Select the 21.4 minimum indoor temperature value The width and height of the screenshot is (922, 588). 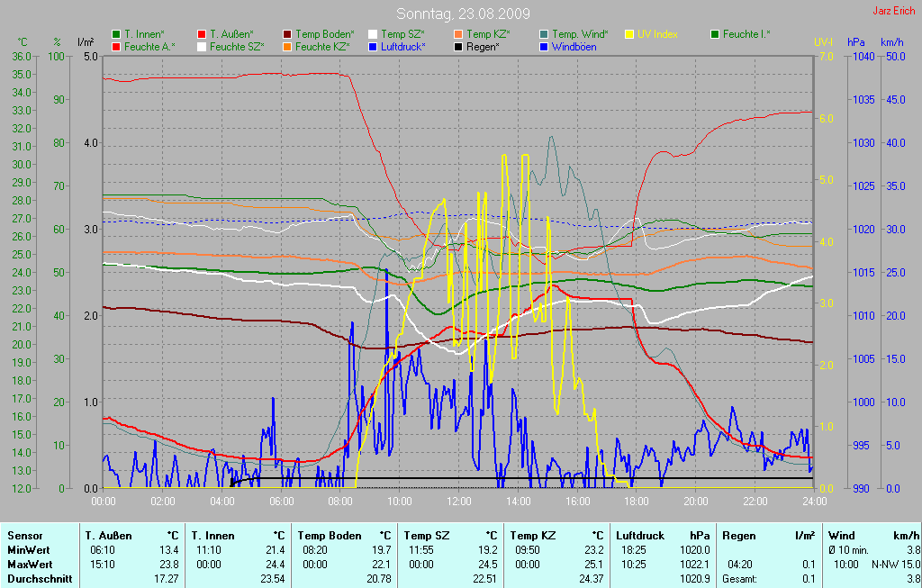(x=276, y=550)
